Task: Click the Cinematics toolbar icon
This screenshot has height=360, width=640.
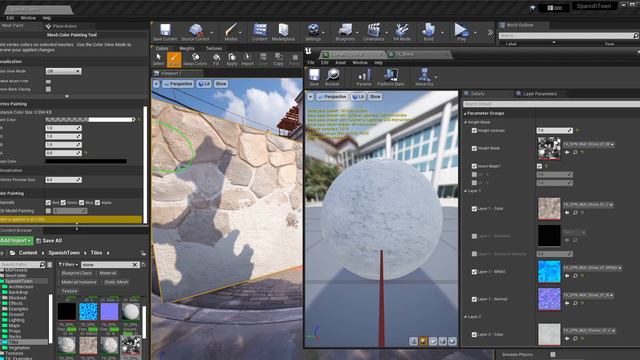Action: point(373,32)
